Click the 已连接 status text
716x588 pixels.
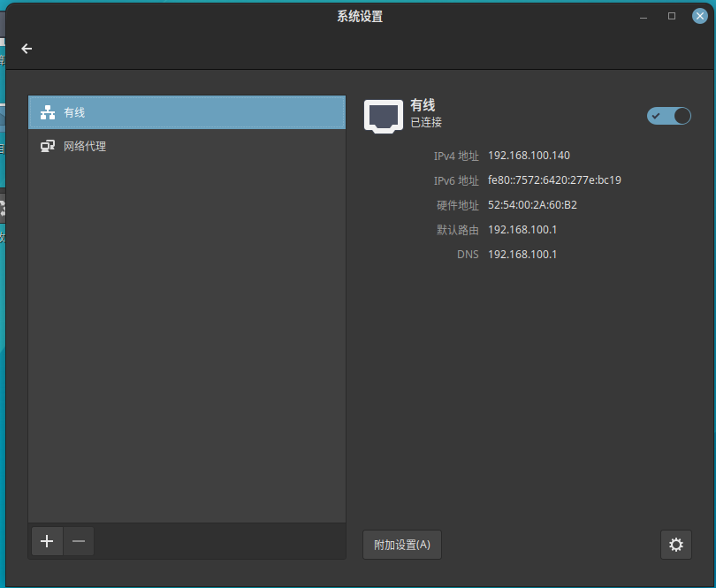click(426, 123)
